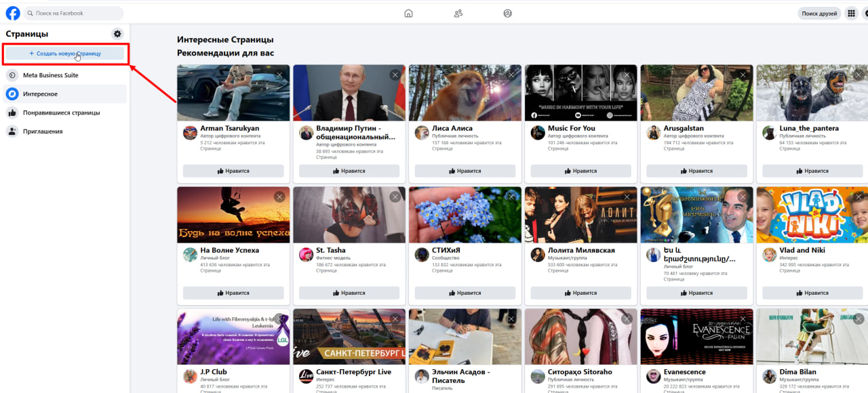Open the Home feed icon
The height and width of the screenshot is (393, 868).
click(408, 13)
